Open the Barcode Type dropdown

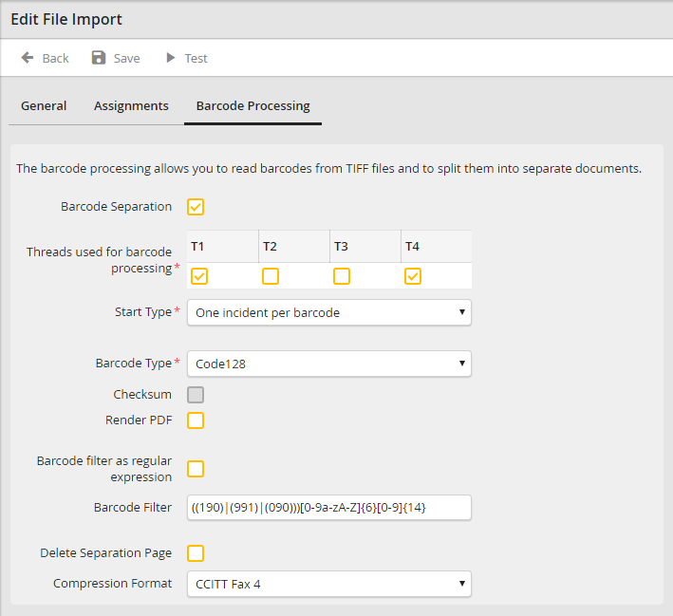(329, 364)
